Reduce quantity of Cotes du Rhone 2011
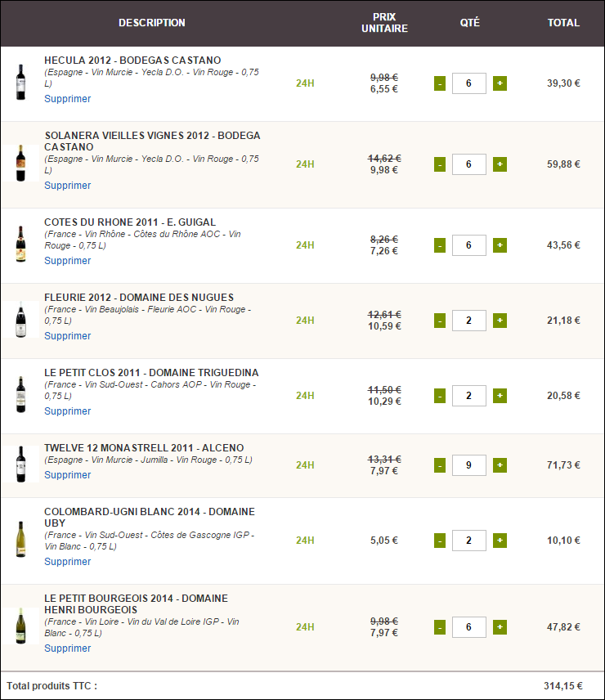 (440, 245)
